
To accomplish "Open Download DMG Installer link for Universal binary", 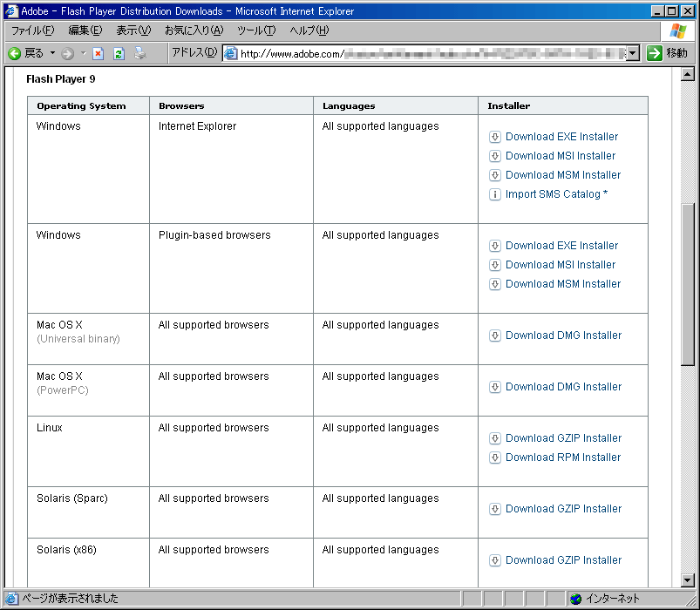I will pos(563,335).
